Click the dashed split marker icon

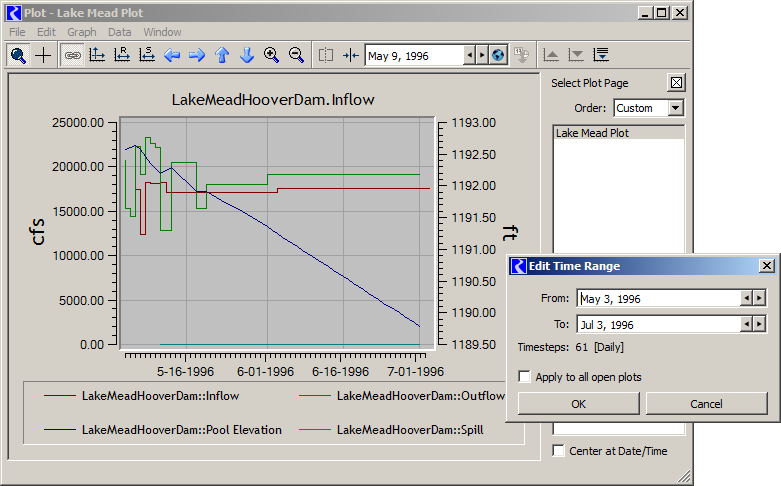[326, 55]
